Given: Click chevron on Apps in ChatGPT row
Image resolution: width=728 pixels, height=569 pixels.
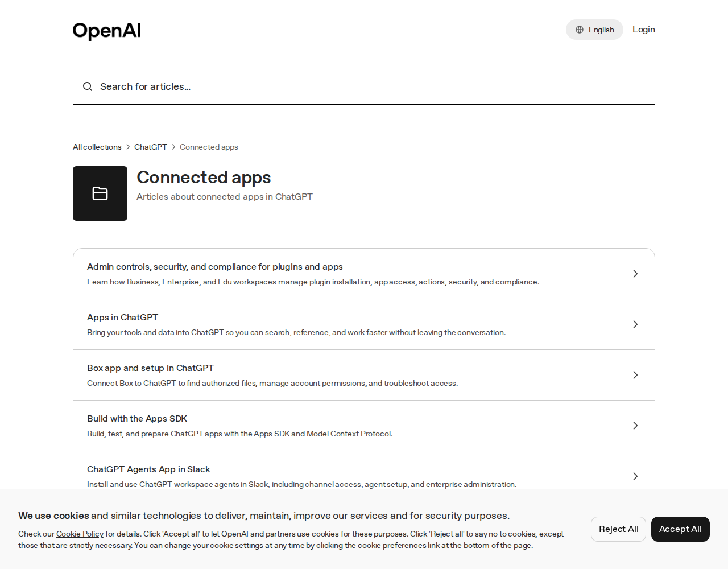Looking at the screenshot, I should tap(635, 324).
